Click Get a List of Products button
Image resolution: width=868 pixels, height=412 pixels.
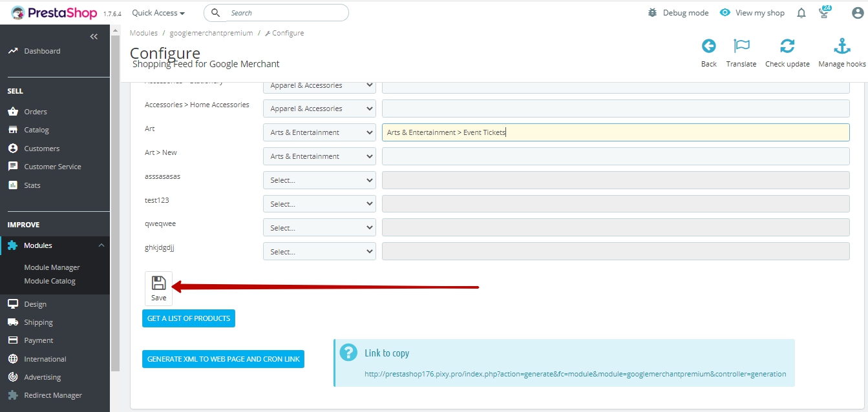click(x=189, y=318)
